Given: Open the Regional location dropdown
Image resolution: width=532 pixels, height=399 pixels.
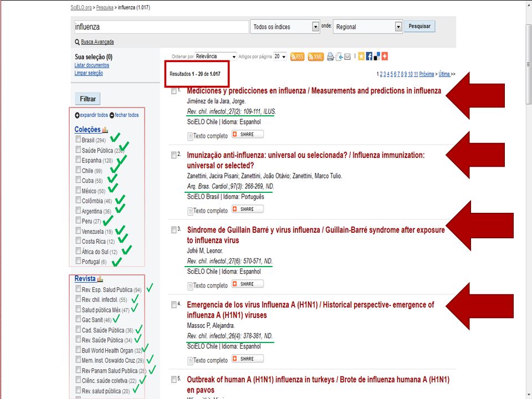Looking at the screenshot, I should coord(368,27).
